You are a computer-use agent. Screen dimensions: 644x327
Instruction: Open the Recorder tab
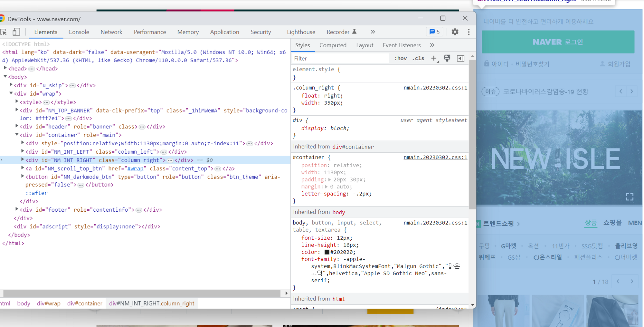[341, 32]
